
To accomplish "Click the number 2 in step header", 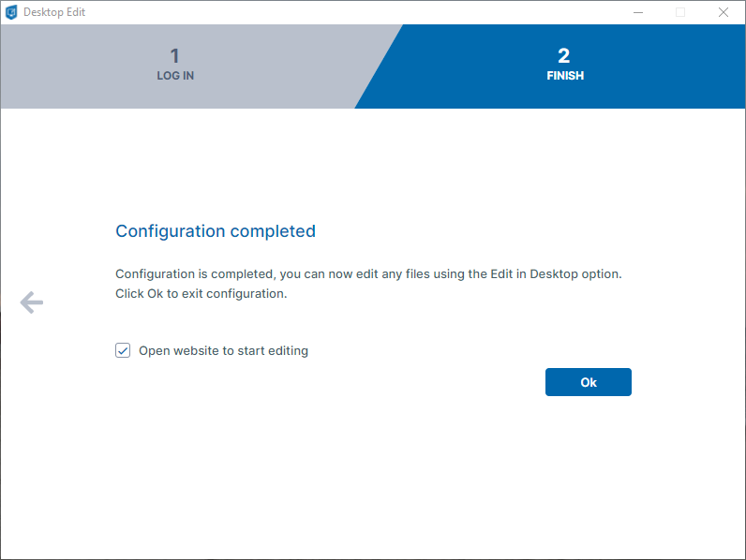I will point(564,56).
